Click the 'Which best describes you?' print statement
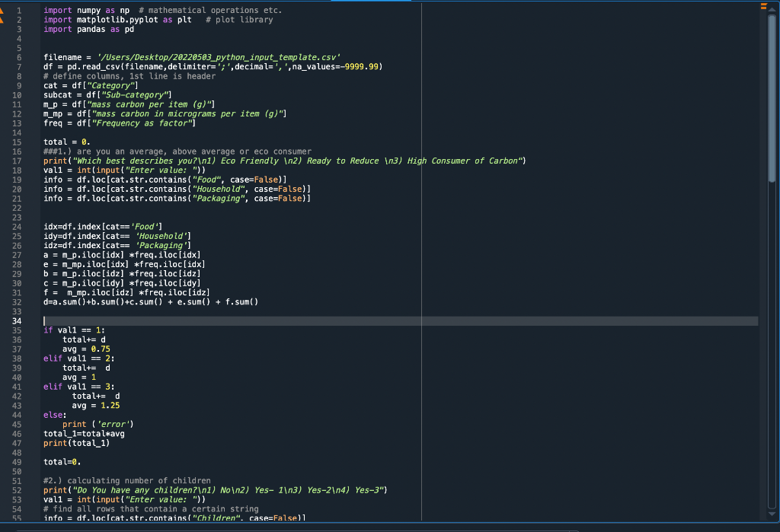This screenshot has width=780, height=532. coord(285,161)
